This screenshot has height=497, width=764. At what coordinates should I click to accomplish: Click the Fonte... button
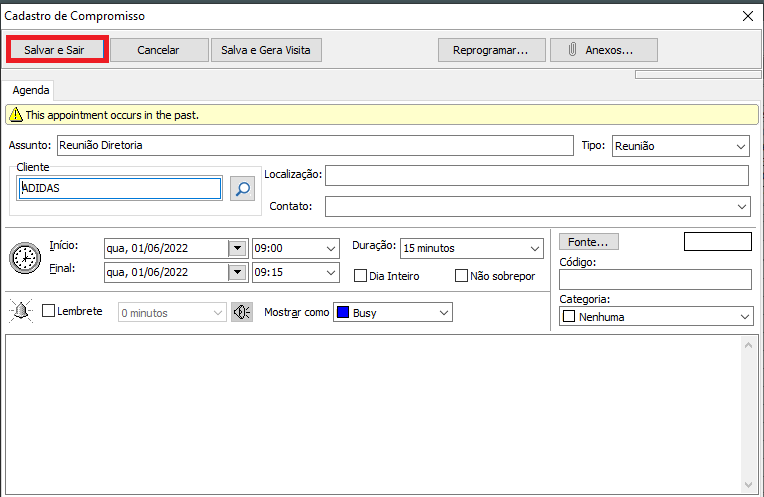(x=589, y=242)
